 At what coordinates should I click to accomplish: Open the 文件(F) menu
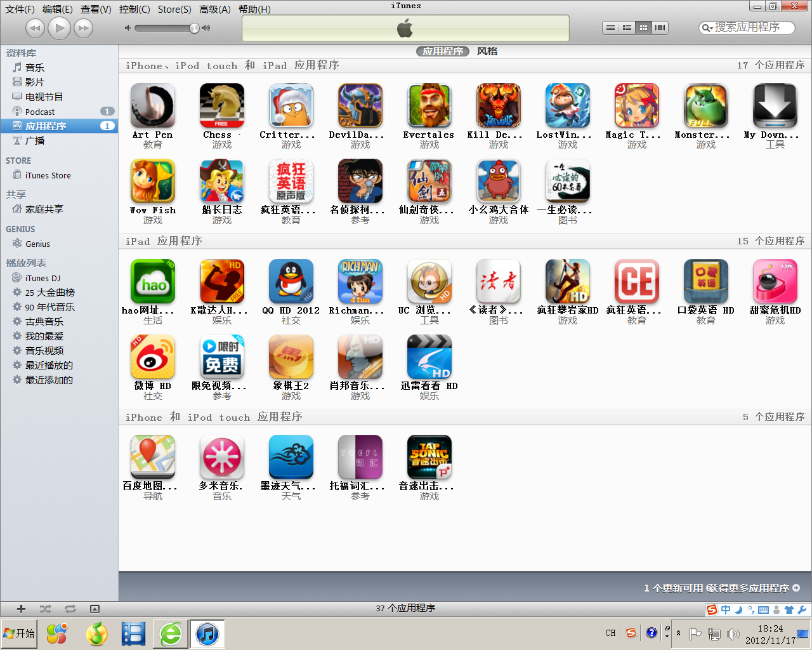tap(20, 10)
